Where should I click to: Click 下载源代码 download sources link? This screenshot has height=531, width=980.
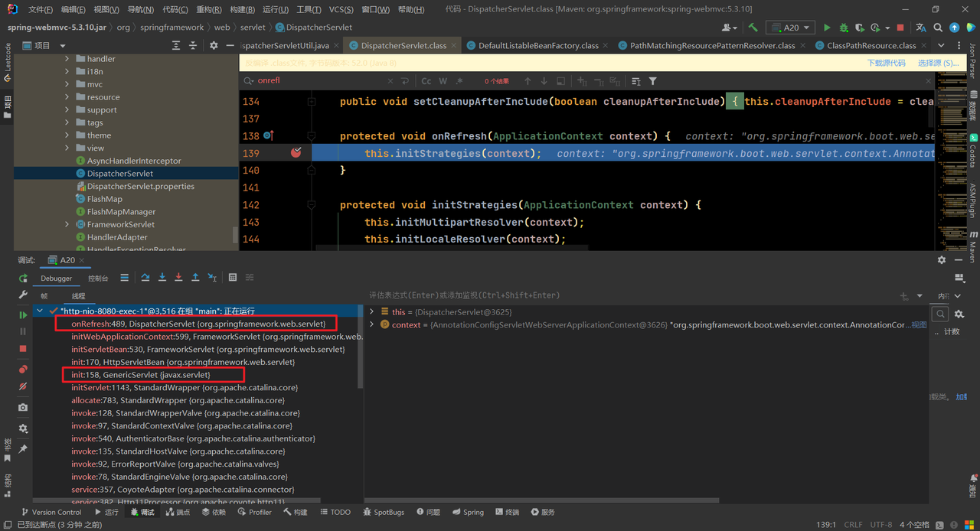coord(886,64)
